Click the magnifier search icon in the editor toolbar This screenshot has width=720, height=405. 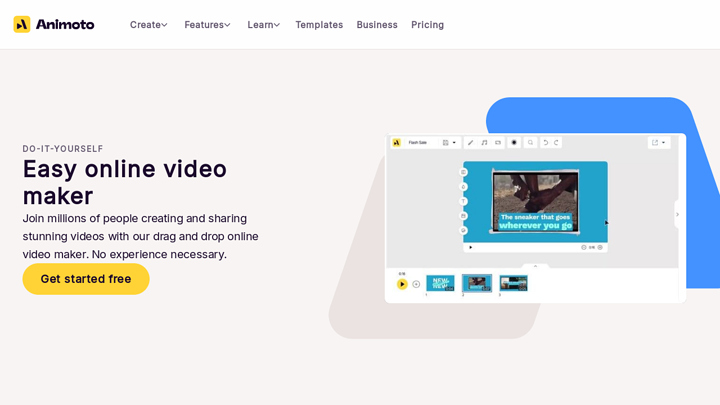click(530, 143)
